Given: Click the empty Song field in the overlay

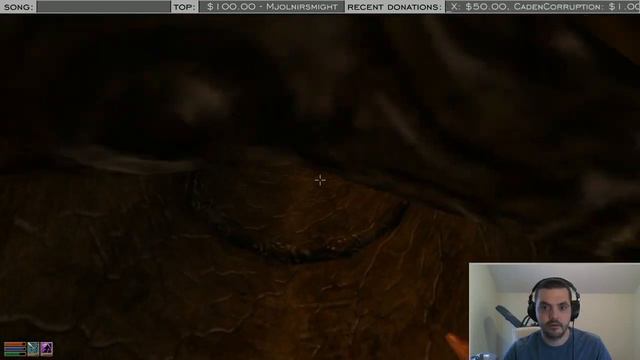Looking at the screenshot, I should [103, 7].
